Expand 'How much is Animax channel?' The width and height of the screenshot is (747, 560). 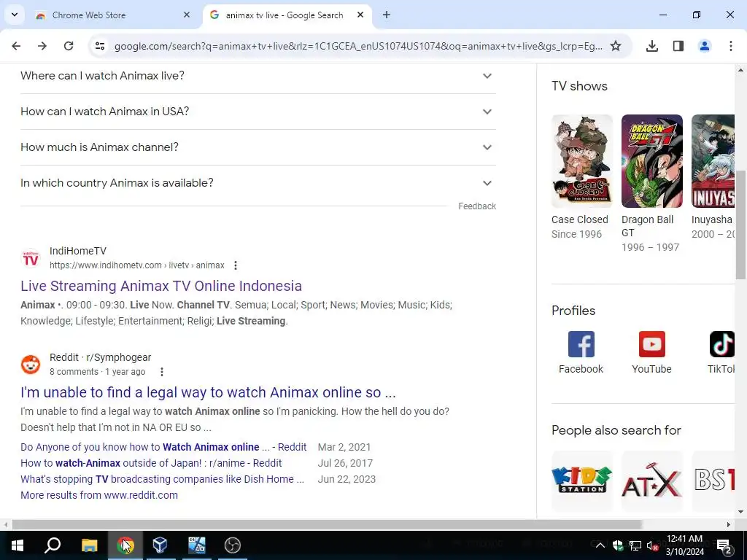[x=258, y=147]
